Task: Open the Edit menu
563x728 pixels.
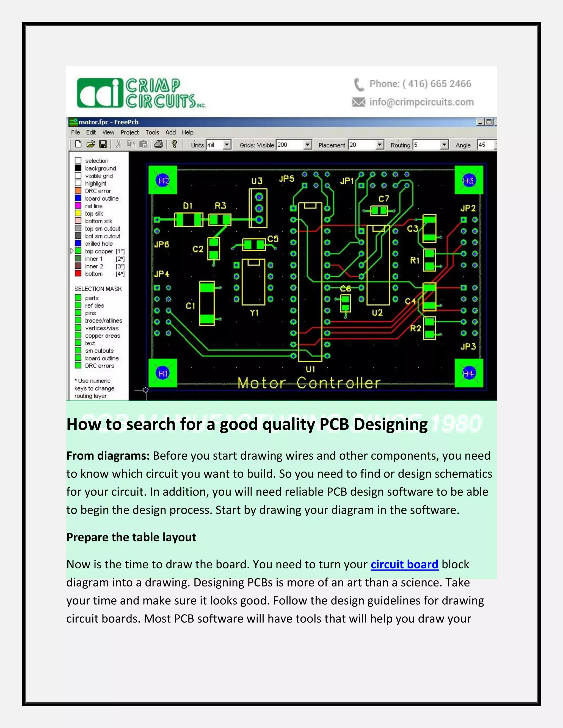Action: (91, 132)
